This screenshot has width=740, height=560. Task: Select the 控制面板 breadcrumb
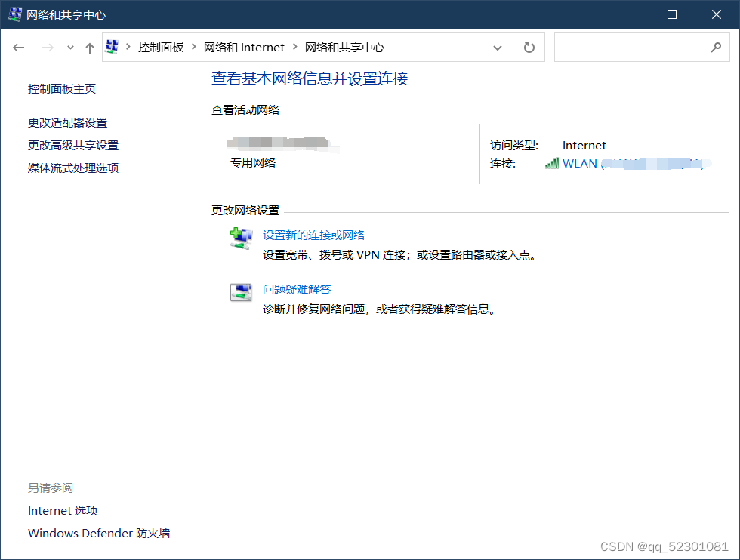[x=160, y=48]
